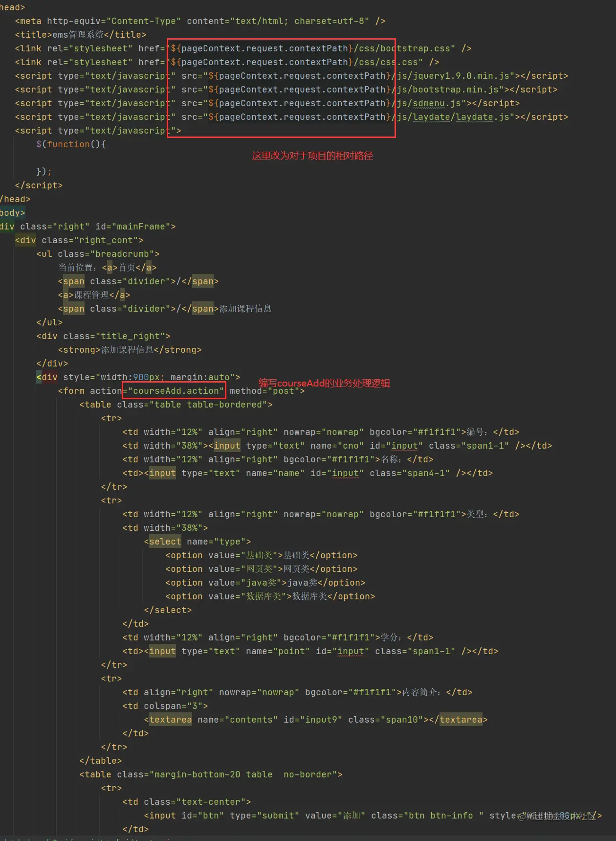Click the td line containing '学分：'
The width and height of the screenshot is (616, 841).
(x=278, y=637)
